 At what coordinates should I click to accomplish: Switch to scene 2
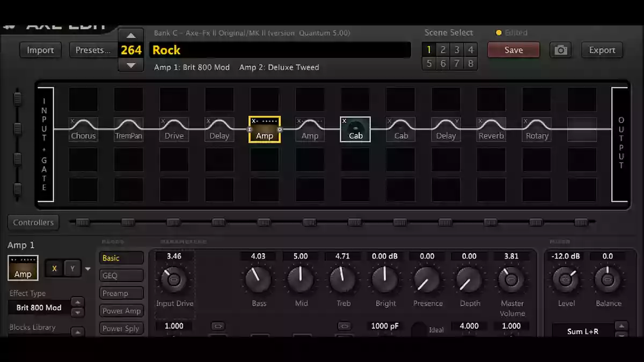(443, 50)
